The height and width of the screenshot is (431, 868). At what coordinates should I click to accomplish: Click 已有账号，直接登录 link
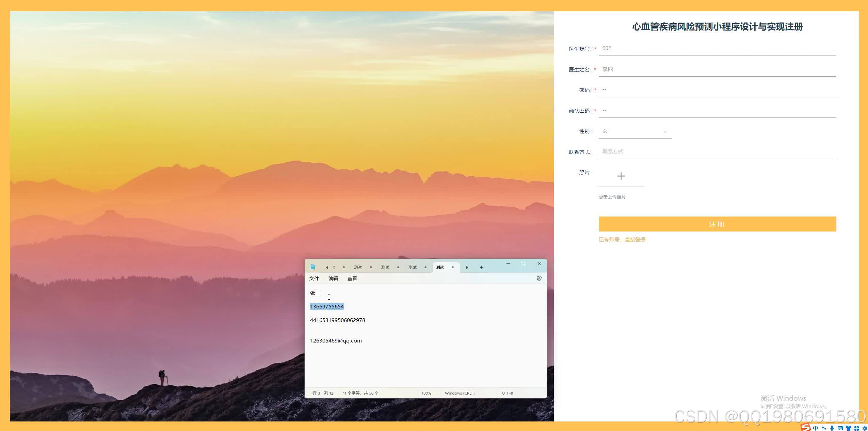[x=622, y=240]
